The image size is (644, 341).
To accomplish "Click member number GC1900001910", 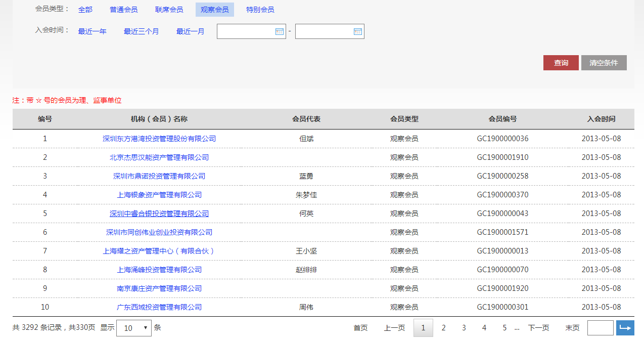I will 502,157.
